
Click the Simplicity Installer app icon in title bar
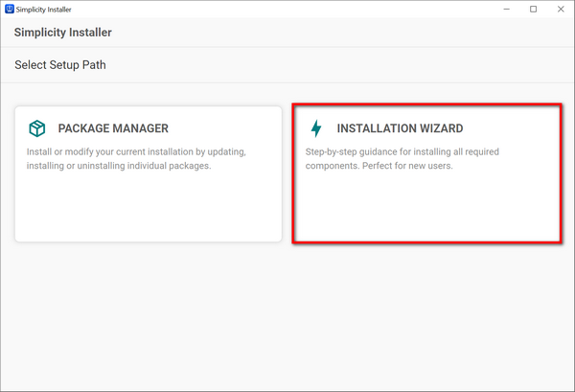click(x=10, y=10)
